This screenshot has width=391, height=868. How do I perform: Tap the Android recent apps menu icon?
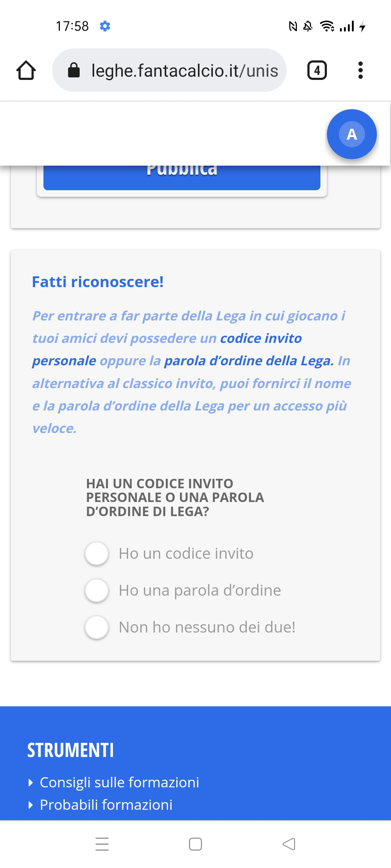click(x=102, y=844)
